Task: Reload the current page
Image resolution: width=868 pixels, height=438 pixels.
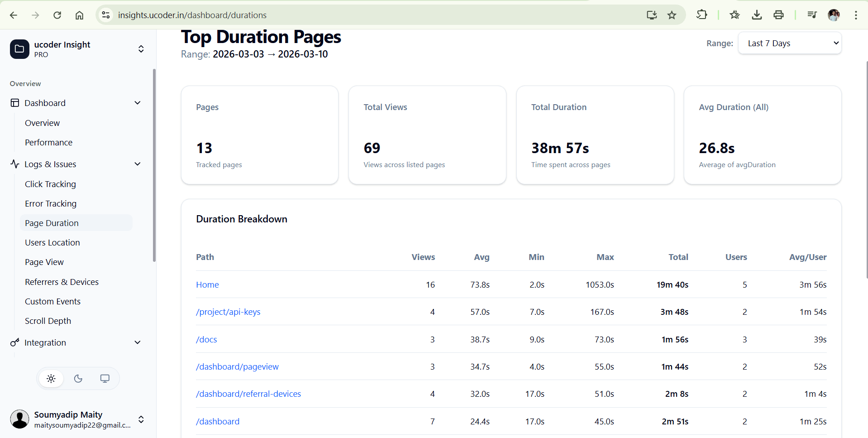Action: [x=57, y=15]
